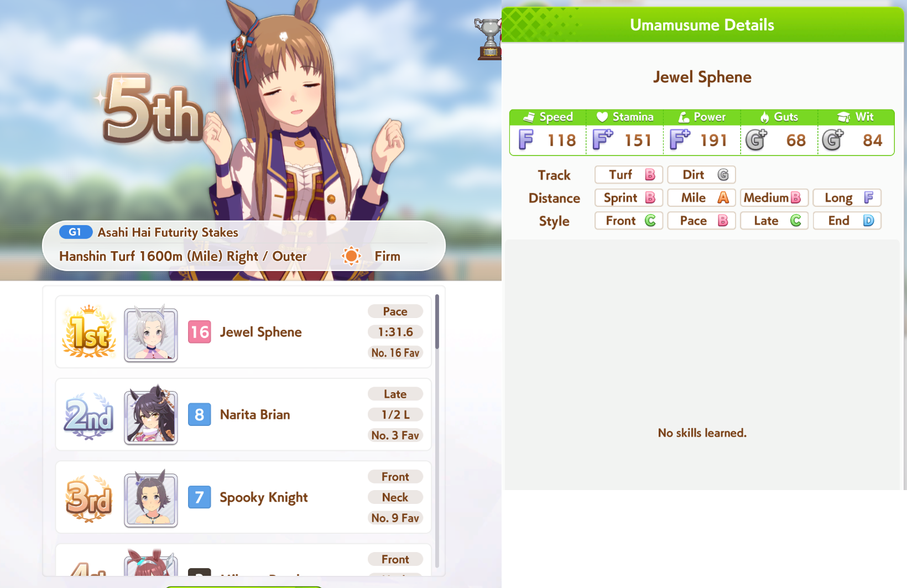
Task: Click the Turf B aptitude box
Action: [629, 175]
